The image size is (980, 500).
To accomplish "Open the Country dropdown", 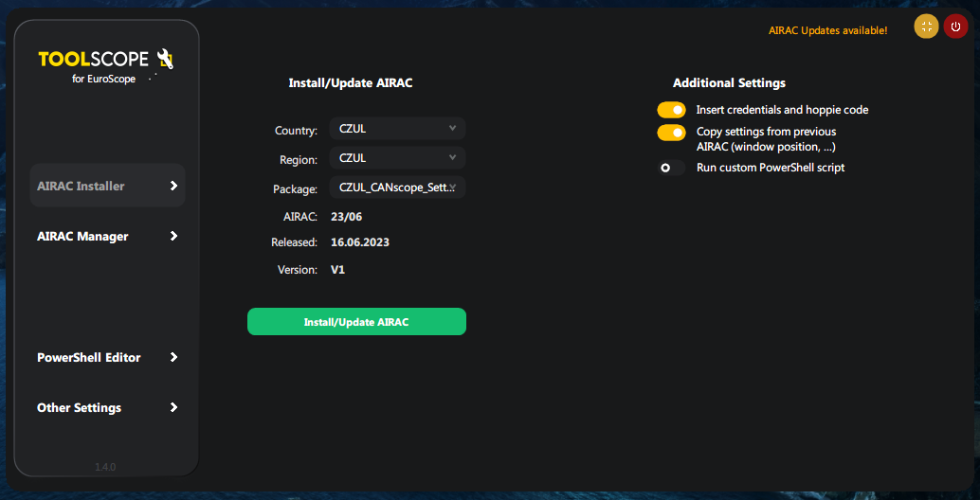I will [x=397, y=129].
